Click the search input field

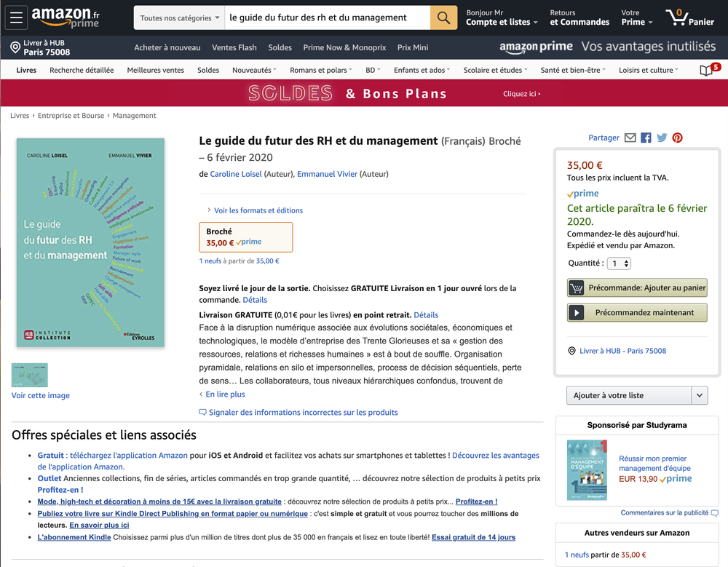pyautogui.click(x=328, y=17)
